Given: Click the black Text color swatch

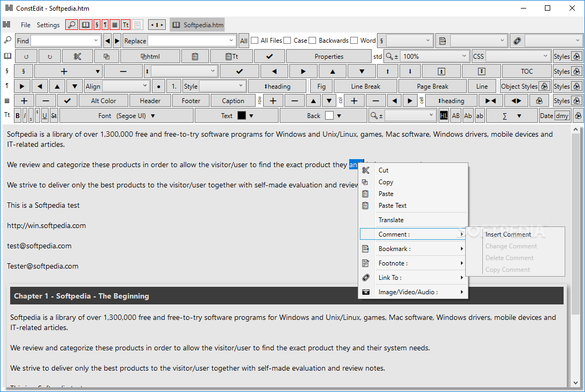Looking at the screenshot, I should [242, 115].
